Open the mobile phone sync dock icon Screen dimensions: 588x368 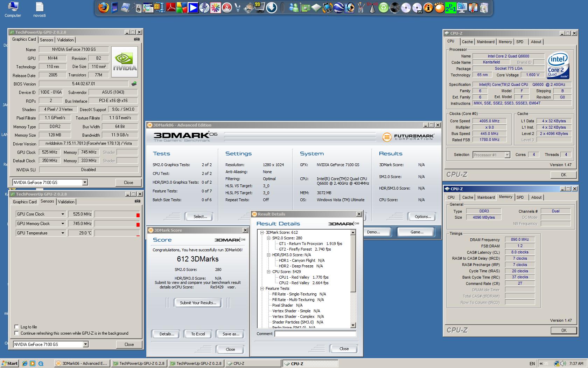(327, 8)
